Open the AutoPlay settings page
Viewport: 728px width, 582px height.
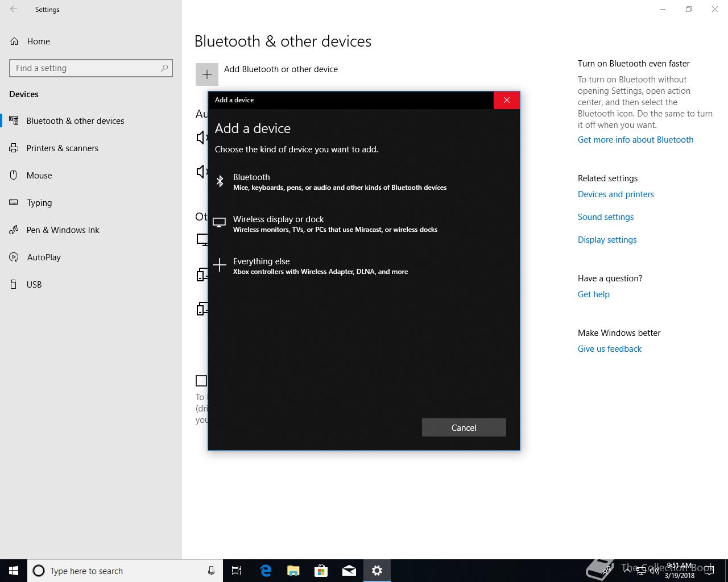43,257
